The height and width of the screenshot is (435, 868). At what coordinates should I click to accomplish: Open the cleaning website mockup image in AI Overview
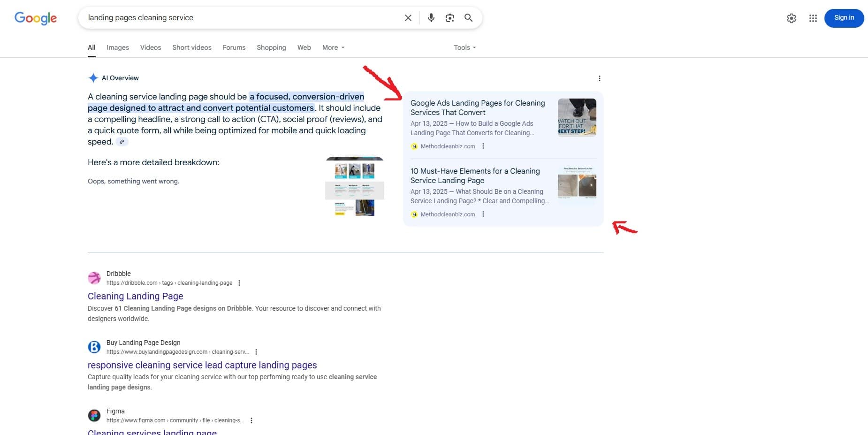[x=355, y=187]
